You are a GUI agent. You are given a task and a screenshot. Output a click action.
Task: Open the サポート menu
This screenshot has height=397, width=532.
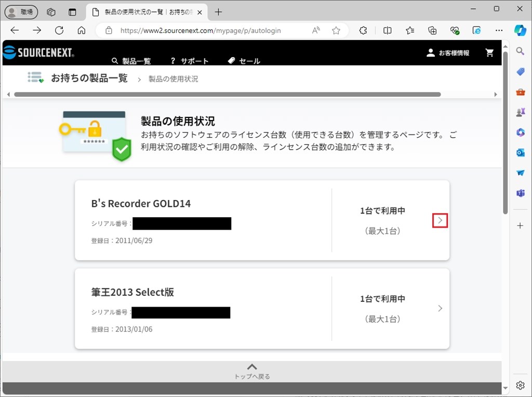pos(189,61)
